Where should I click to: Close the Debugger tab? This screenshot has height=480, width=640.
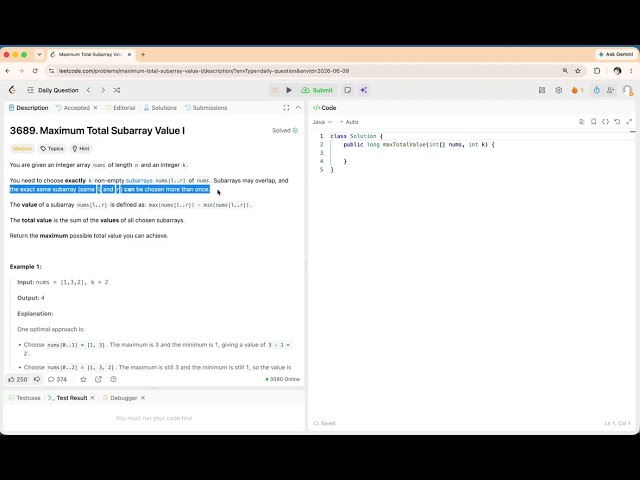[x=143, y=398]
